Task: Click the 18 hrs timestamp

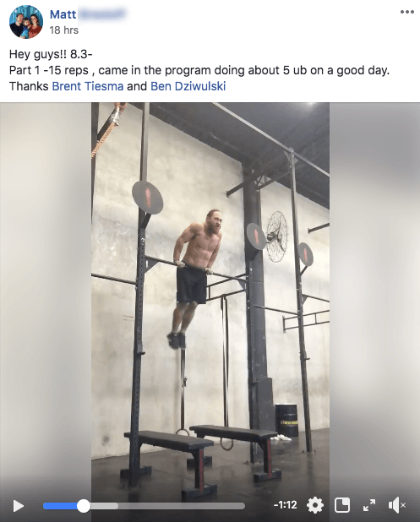Action: click(64, 30)
